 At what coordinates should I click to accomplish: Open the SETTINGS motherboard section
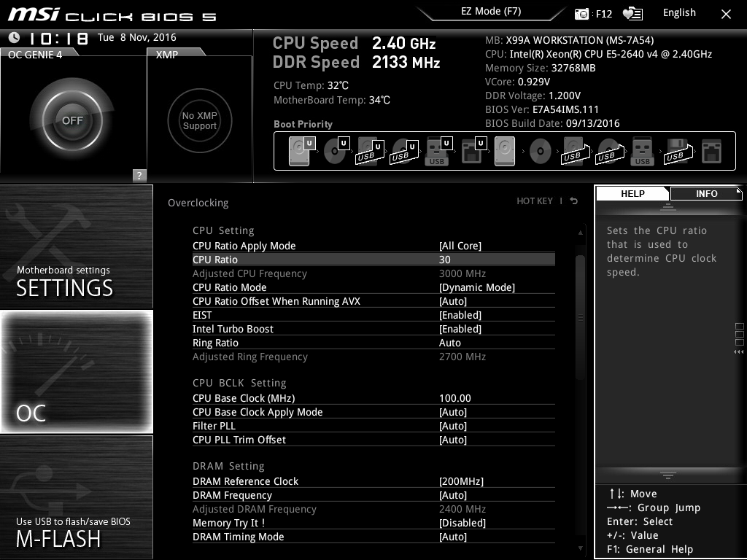[x=76, y=246]
